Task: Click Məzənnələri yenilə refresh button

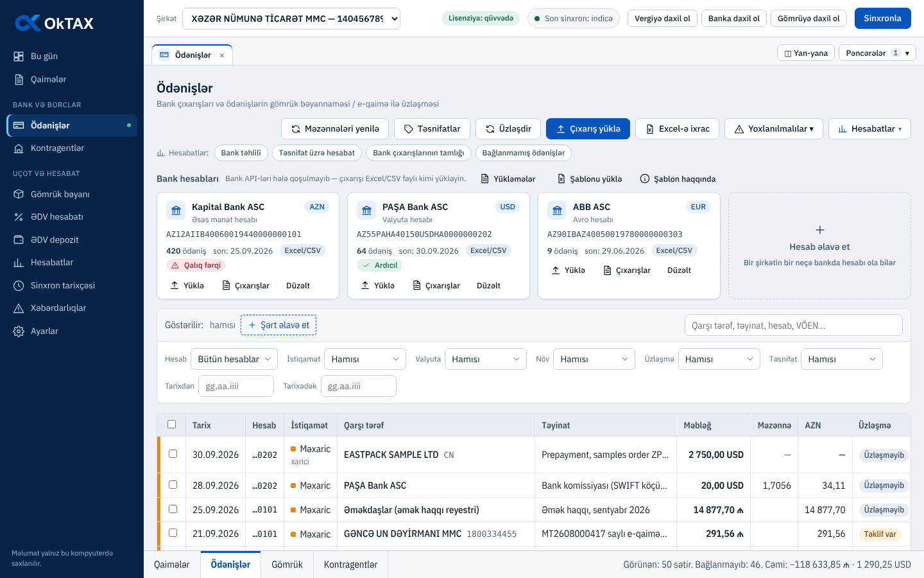Action: [335, 129]
